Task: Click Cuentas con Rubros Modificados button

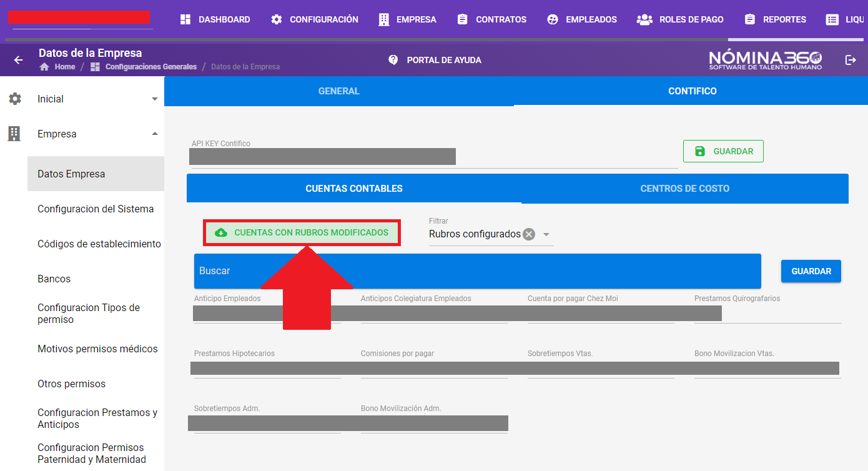Action: pyautogui.click(x=302, y=232)
